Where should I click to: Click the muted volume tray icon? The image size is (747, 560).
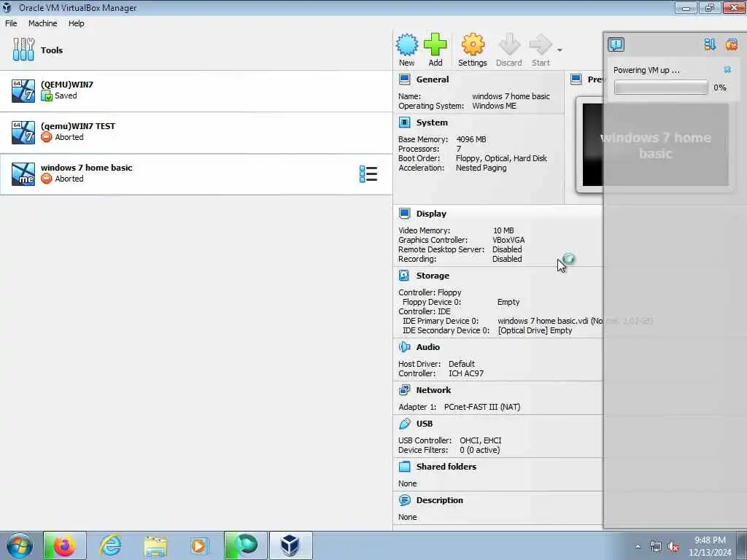tap(673, 547)
